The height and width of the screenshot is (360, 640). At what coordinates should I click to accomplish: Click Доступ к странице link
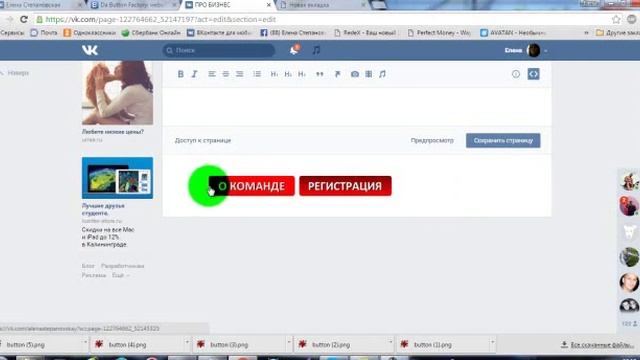(x=203, y=140)
